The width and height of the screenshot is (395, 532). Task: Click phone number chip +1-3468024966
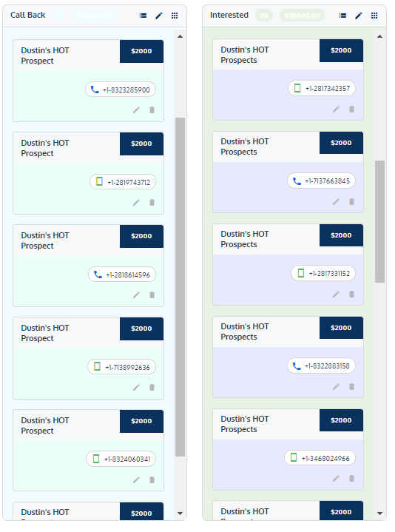[320, 458]
